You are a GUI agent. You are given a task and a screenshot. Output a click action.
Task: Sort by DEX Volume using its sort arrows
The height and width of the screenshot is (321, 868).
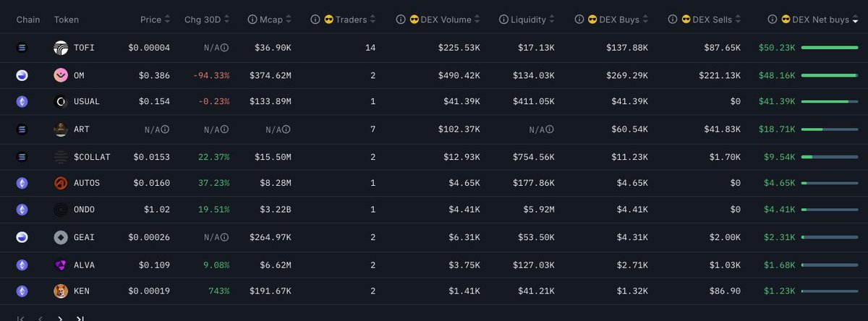(x=477, y=20)
